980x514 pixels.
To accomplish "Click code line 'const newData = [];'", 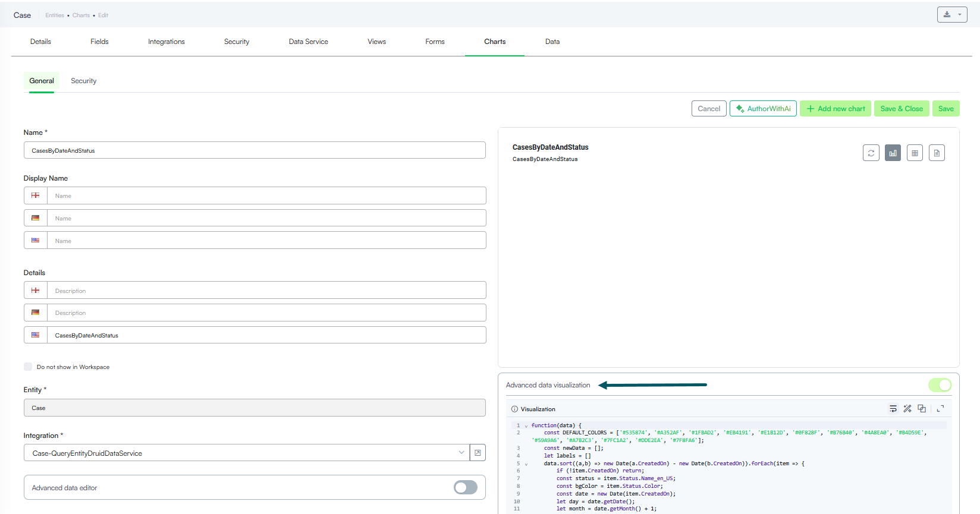I will [573, 448].
